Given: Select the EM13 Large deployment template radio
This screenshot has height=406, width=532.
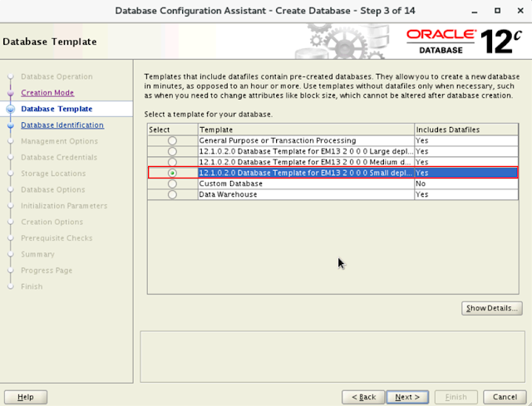Looking at the screenshot, I should 172,151.
